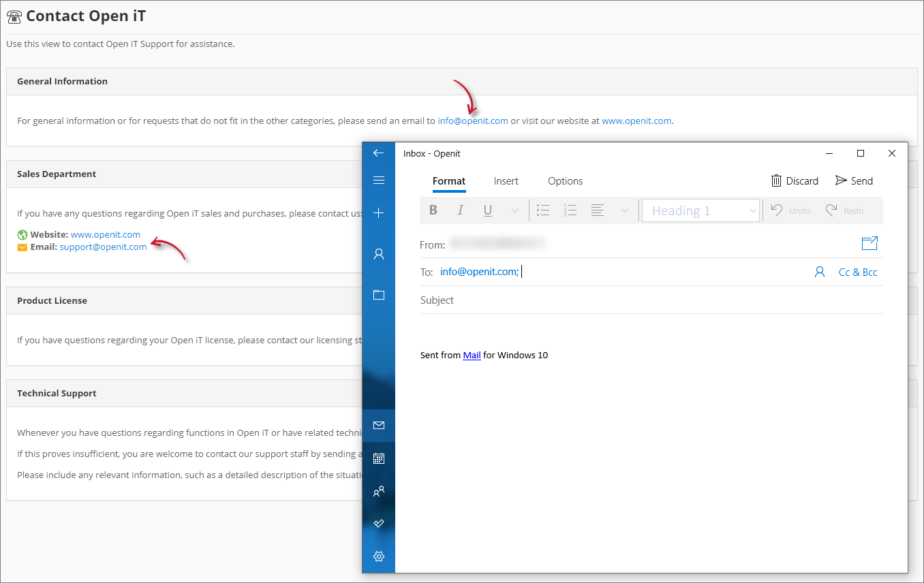
Task: Expand the paragraph options chevron
Action: pyautogui.click(x=624, y=210)
